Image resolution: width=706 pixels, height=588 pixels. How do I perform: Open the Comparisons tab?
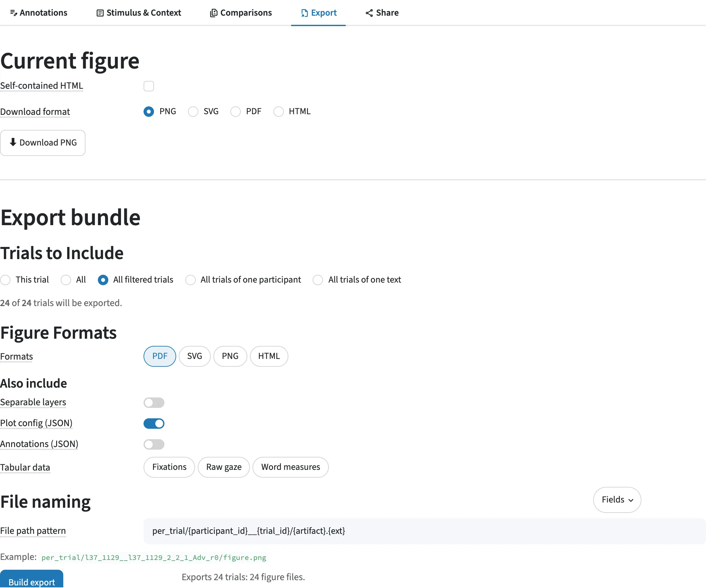241,13
